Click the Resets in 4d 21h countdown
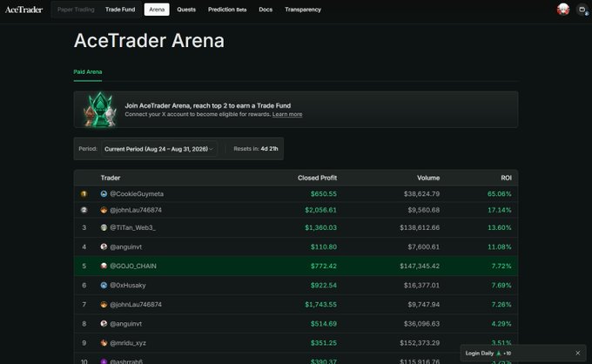Image resolution: width=592 pixels, height=364 pixels. tap(256, 149)
